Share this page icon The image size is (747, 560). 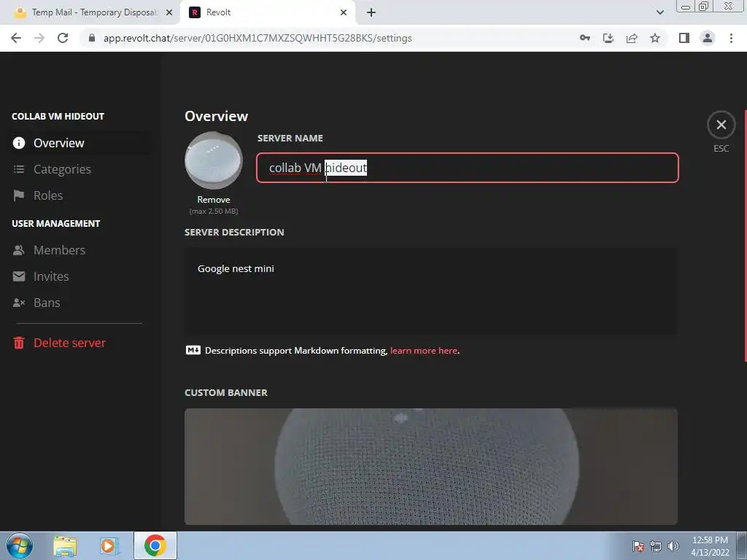(x=632, y=38)
